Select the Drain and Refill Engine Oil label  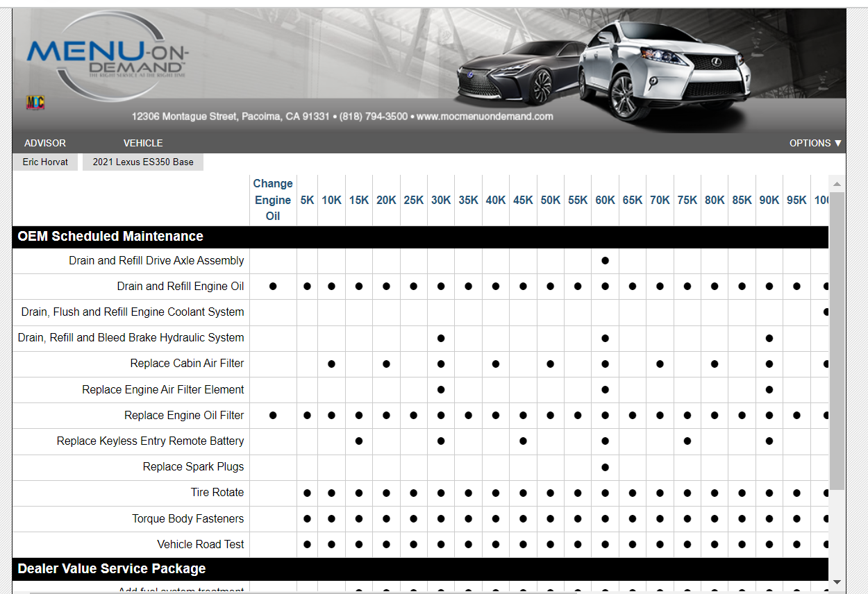tap(181, 287)
